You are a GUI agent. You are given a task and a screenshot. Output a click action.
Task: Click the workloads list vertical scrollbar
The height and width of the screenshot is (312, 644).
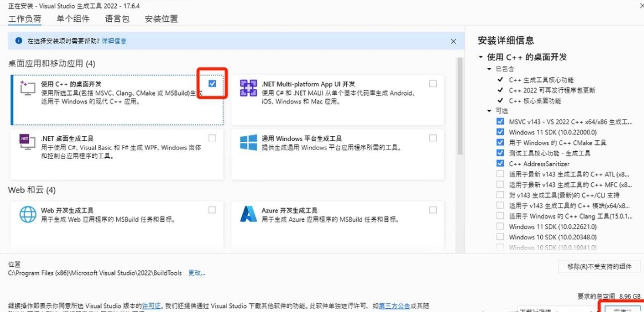point(460,106)
